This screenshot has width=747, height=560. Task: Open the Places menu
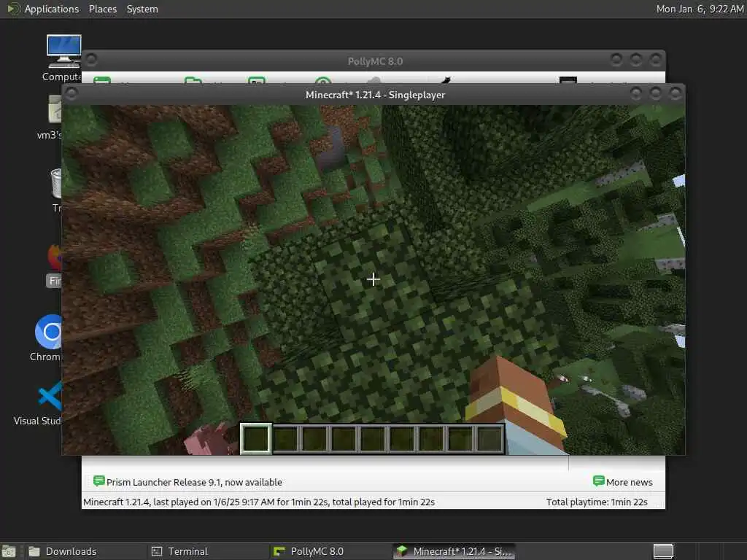point(102,9)
